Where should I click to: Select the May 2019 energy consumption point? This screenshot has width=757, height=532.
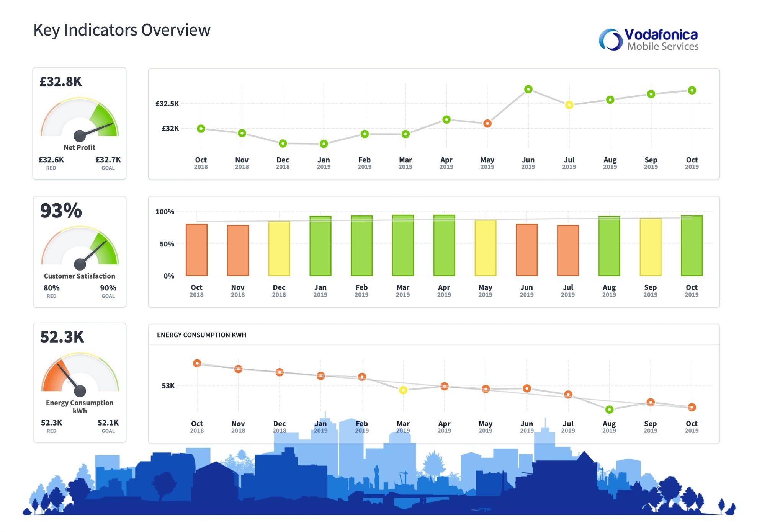pyautogui.click(x=486, y=389)
